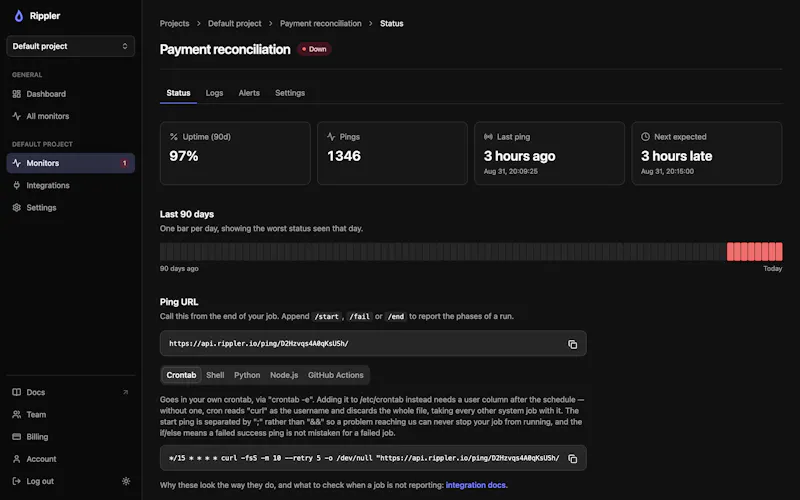Click the Uptime percent icon
The width and height of the screenshot is (800, 500).
174,137
